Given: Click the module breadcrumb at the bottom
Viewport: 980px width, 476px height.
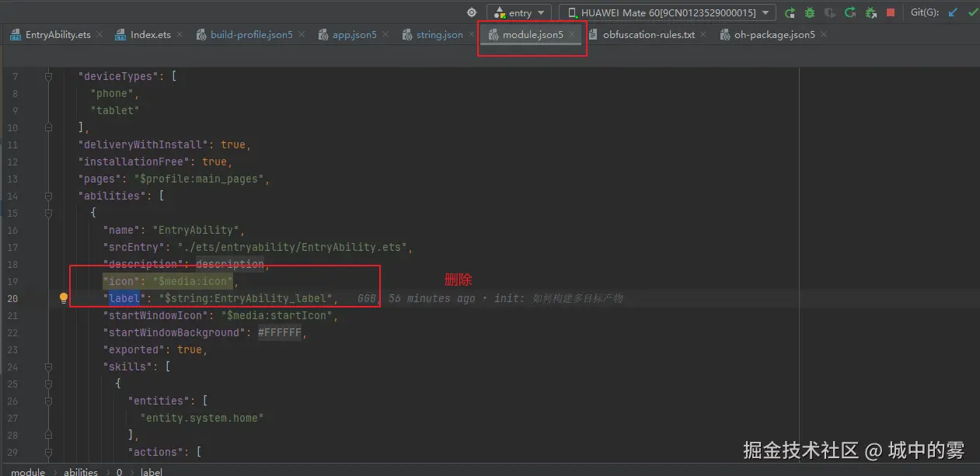Looking at the screenshot, I should click(x=28, y=471).
